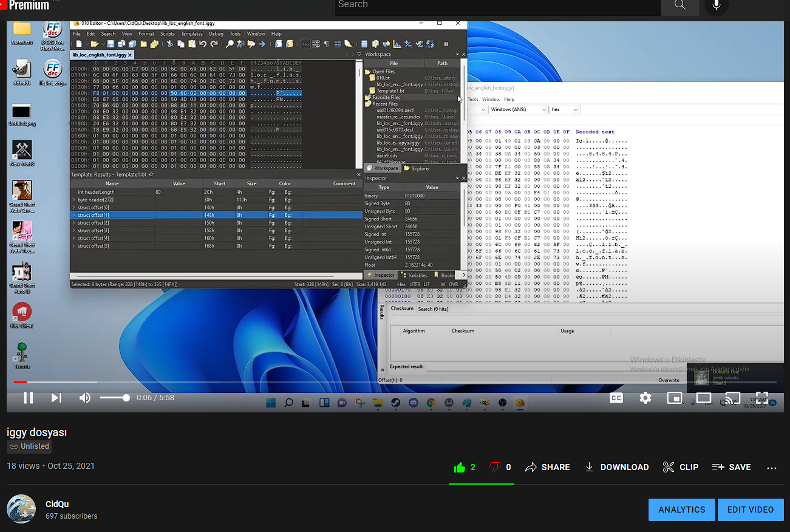Open the Windows (ANSI) encoding dropdown in back window
Image resolution: width=790 pixels, height=532 pixels.
pyautogui.click(x=517, y=109)
